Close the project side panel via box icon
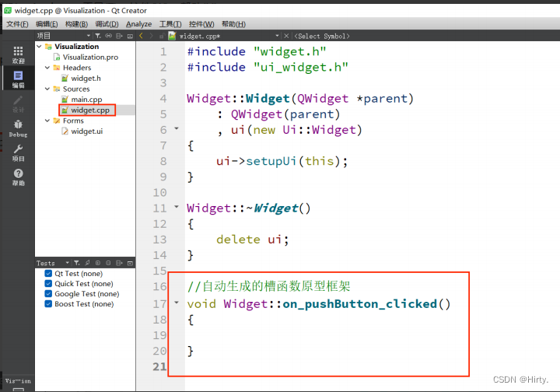 point(130,36)
